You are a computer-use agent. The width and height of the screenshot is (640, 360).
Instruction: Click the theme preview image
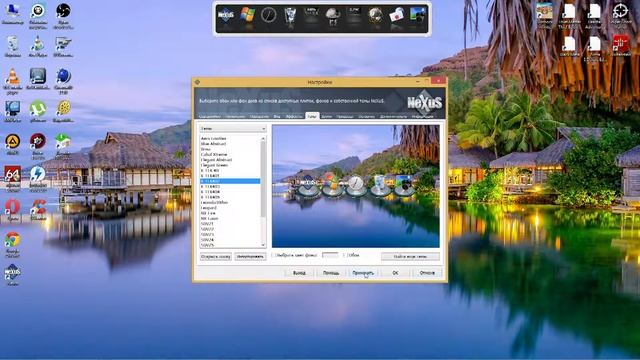point(356,186)
